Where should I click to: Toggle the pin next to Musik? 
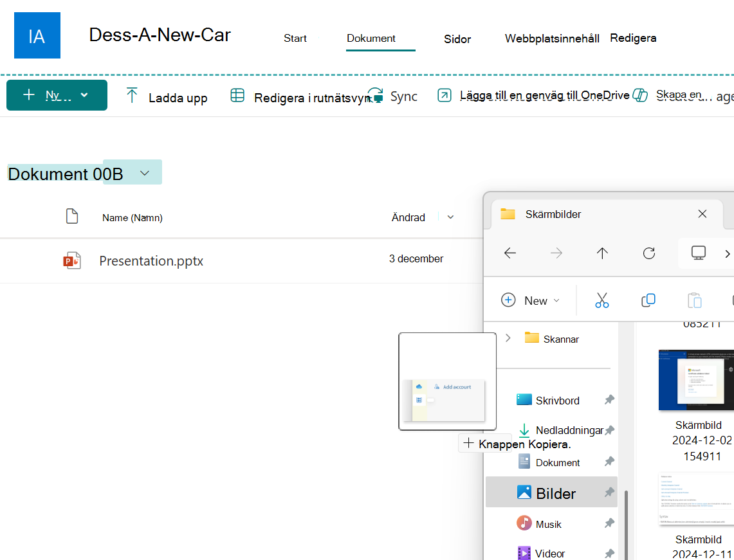[x=609, y=523]
